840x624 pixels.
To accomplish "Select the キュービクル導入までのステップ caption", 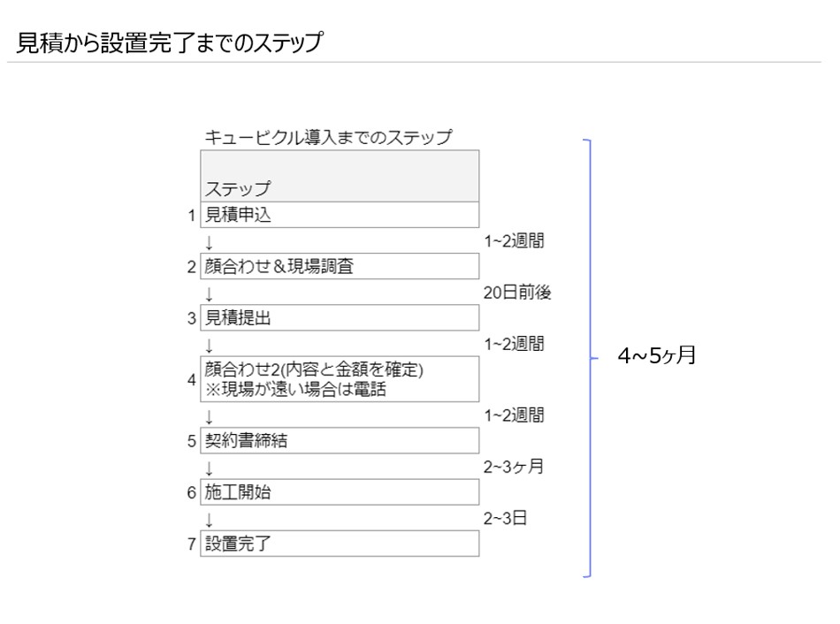I will point(328,137).
